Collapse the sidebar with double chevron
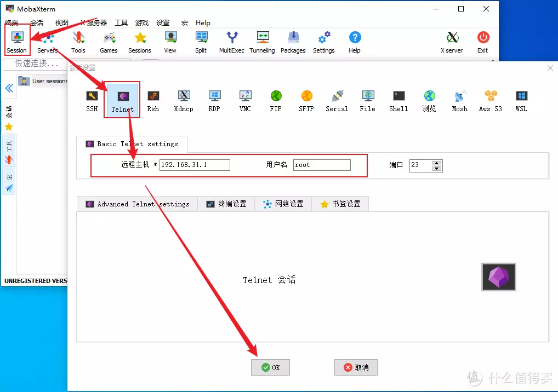The width and height of the screenshot is (558, 392). point(9,88)
